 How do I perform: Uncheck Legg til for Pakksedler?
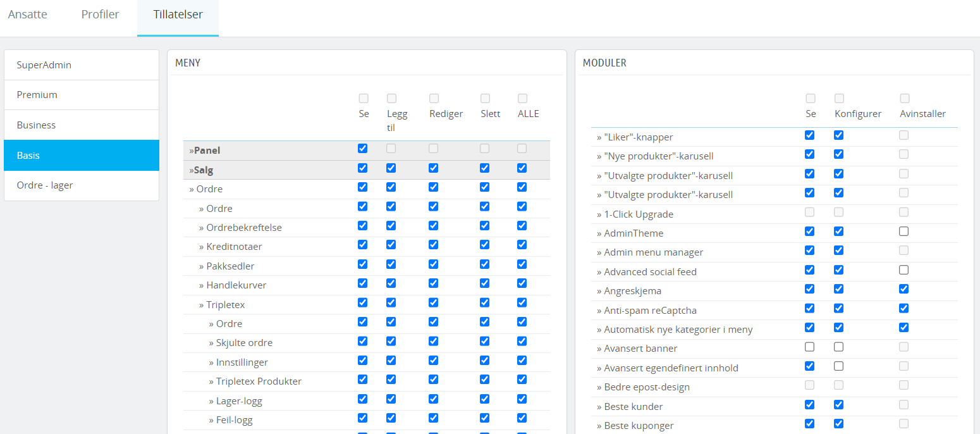pos(391,264)
